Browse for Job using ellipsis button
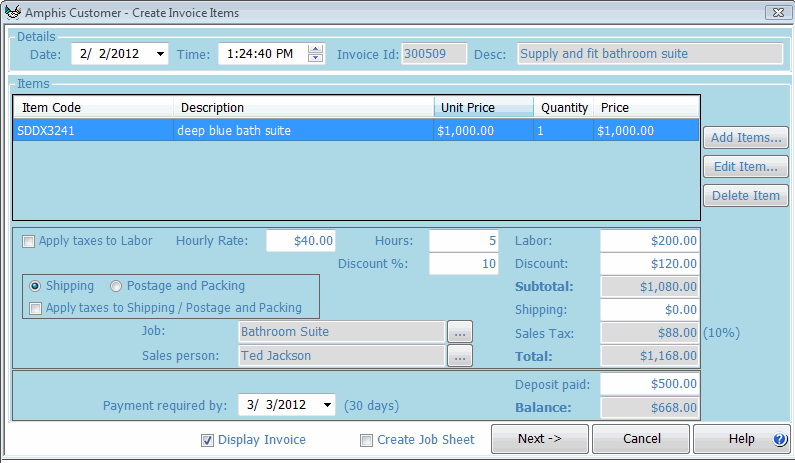 [x=459, y=332]
